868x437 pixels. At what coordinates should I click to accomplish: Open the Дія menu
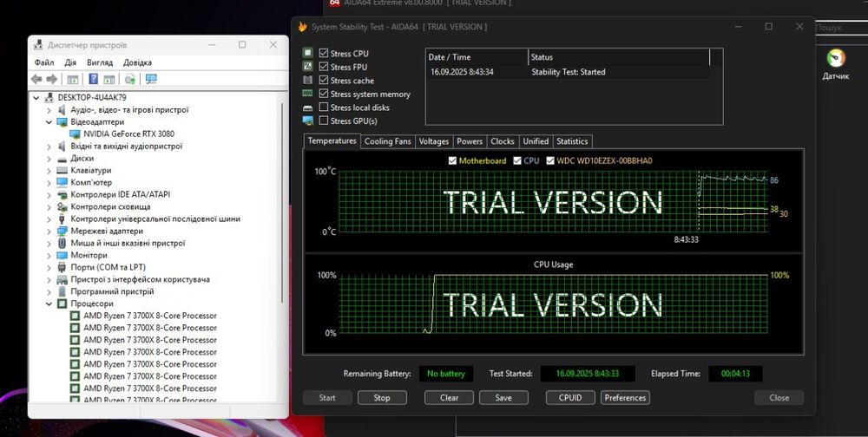pos(70,62)
